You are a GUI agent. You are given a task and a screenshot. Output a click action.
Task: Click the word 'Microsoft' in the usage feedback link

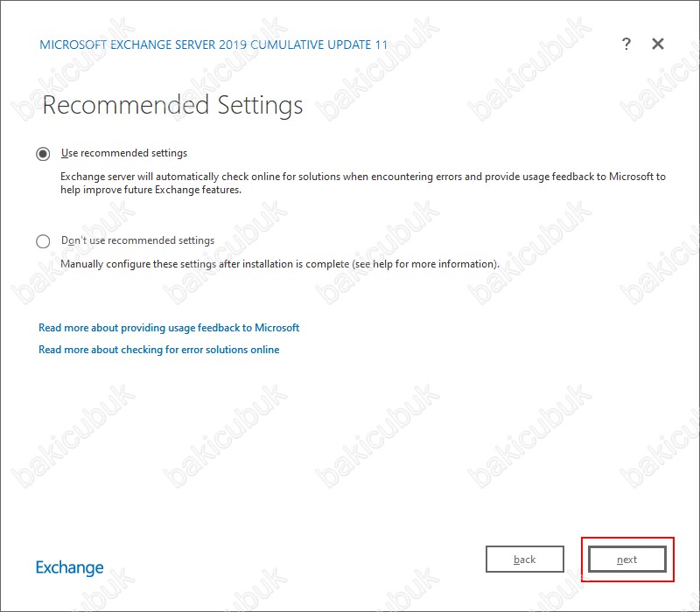(x=276, y=328)
